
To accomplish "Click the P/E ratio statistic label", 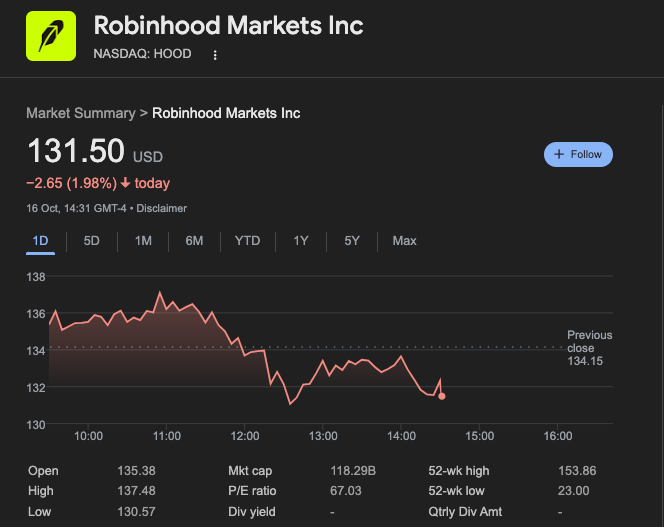I will (x=252, y=491).
